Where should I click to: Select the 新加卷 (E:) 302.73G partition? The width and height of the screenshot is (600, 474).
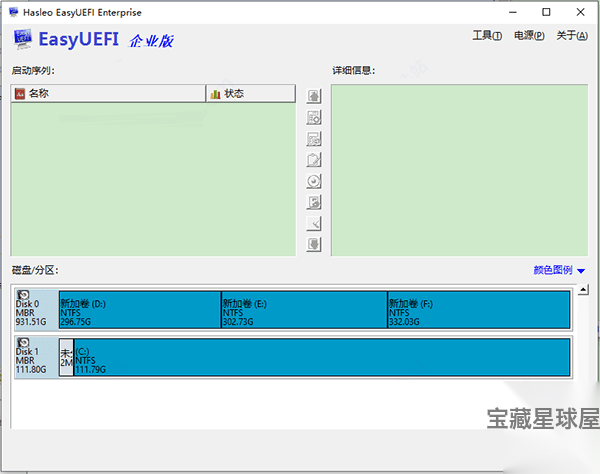(304, 309)
